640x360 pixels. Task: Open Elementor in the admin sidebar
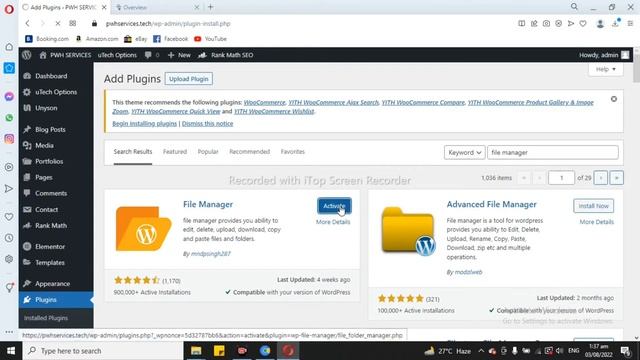click(56, 247)
